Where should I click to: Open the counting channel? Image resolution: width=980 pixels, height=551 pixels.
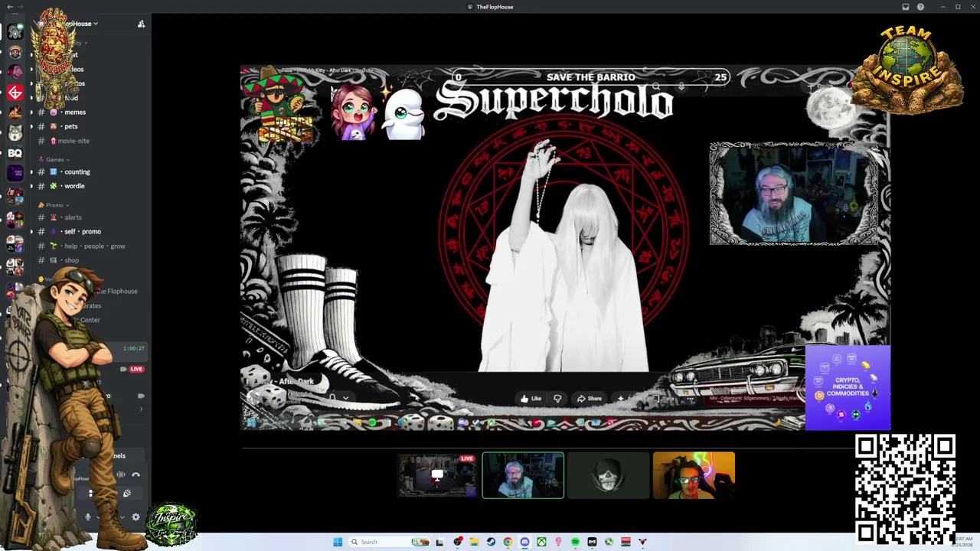[x=77, y=171]
